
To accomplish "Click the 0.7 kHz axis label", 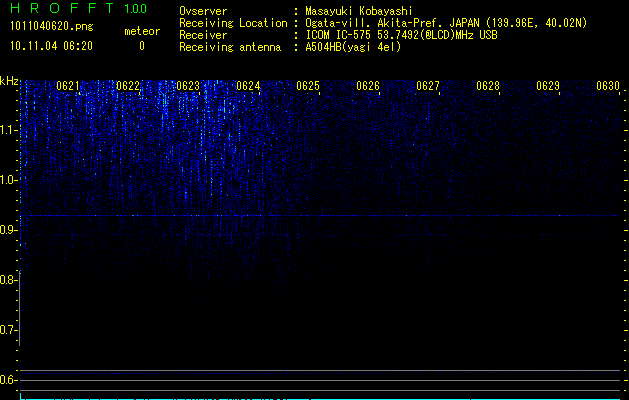I will pyautogui.click(x=8, y=330).
